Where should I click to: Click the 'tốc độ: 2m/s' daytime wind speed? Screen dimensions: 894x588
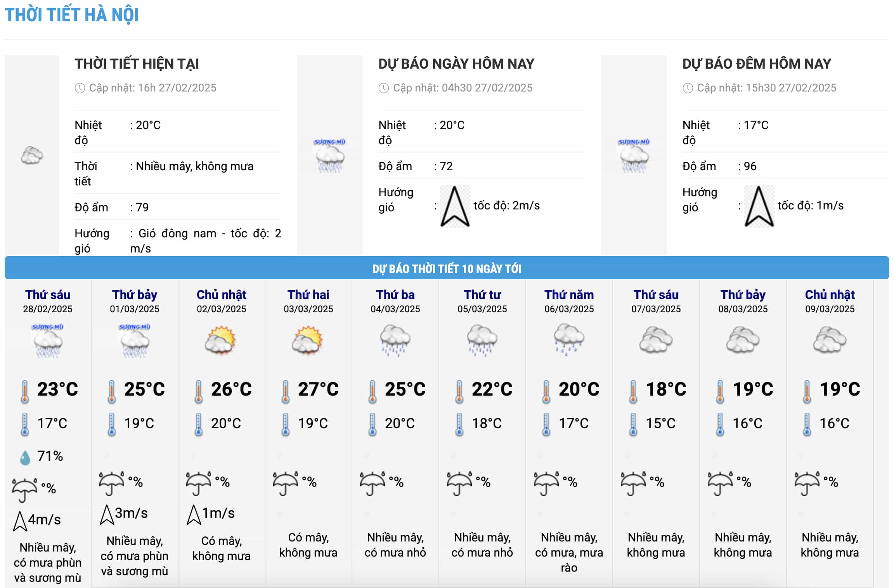pyautogui.click(x=506, y=206)
